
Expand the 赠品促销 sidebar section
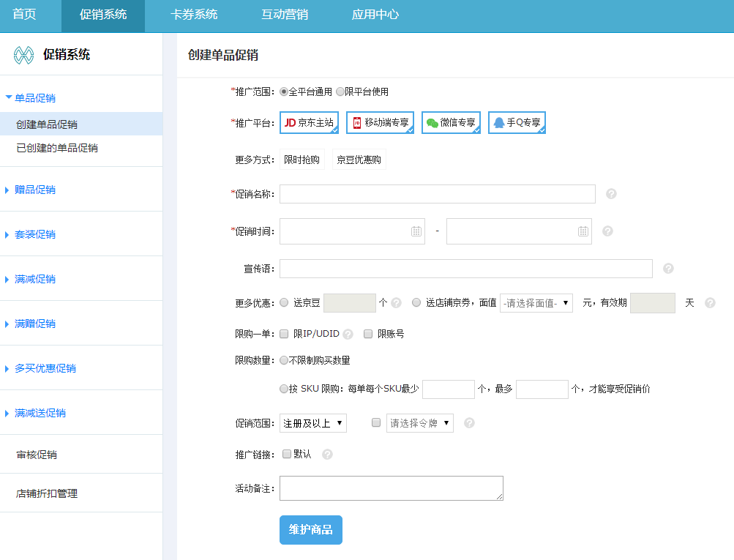(35, 190)
